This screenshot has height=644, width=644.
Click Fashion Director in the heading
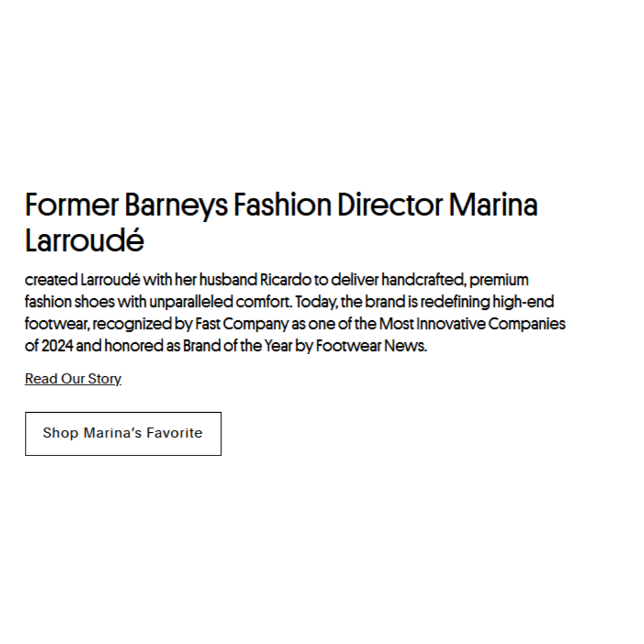(x=338, y=205)
